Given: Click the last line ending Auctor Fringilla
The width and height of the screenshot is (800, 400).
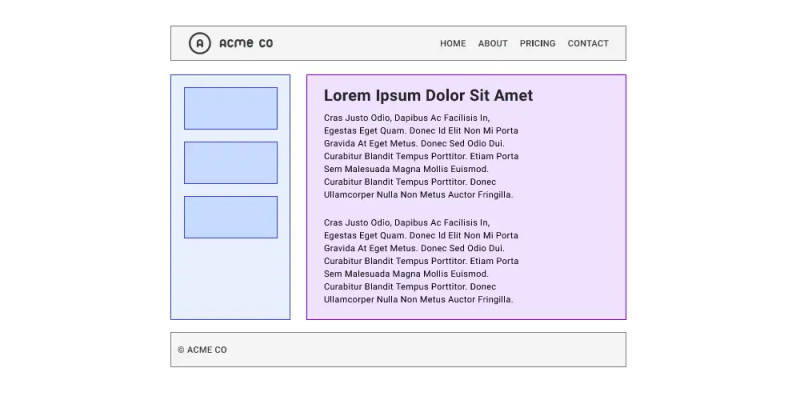Looking at the screenshot, I should point(418,299).
